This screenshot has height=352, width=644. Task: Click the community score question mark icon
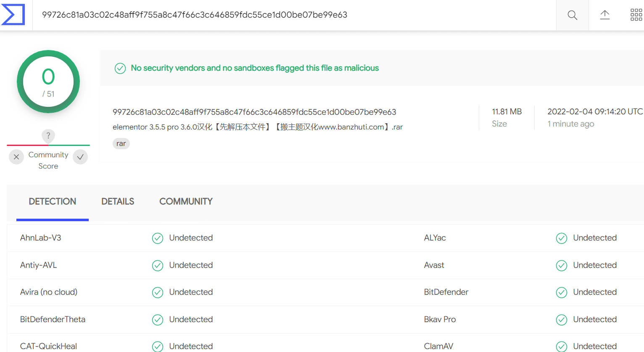tap(48, 135)
